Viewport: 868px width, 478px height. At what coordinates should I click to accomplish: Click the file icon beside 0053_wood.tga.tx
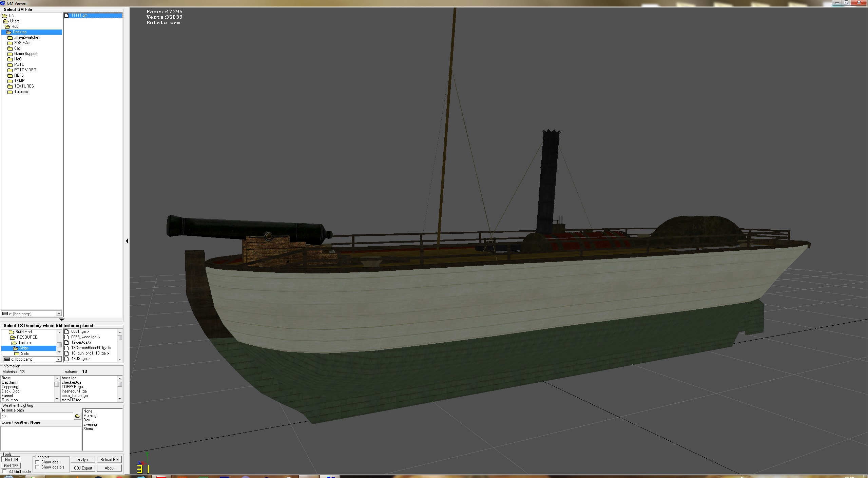pos(66,337)
